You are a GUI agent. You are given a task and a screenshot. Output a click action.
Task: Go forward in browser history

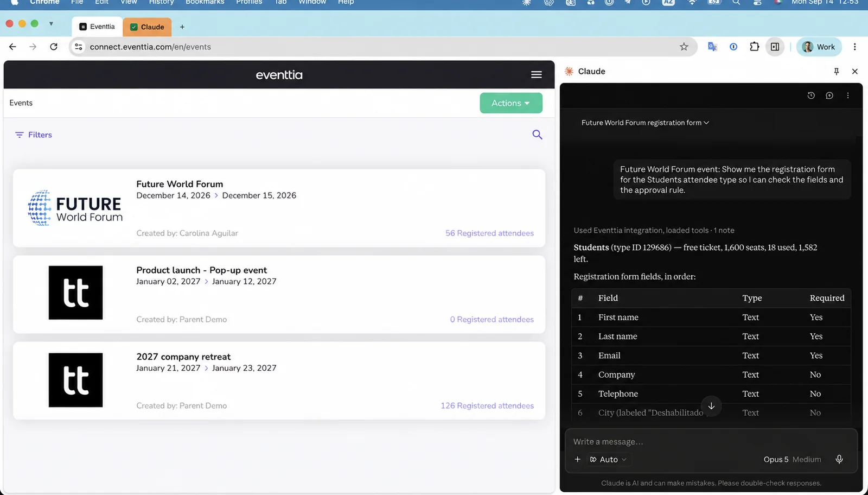pos(33,47)
